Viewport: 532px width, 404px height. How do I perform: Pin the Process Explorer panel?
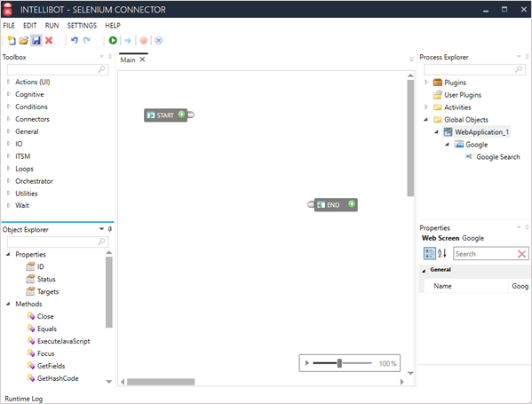pyautogui.click(x=527, y=57)
